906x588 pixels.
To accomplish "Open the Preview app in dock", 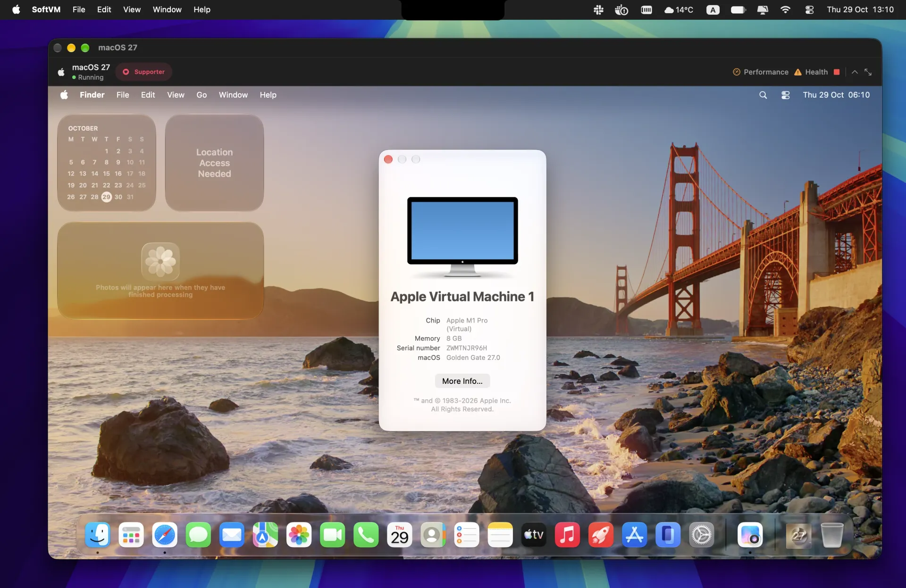I will tap(750, 535).
